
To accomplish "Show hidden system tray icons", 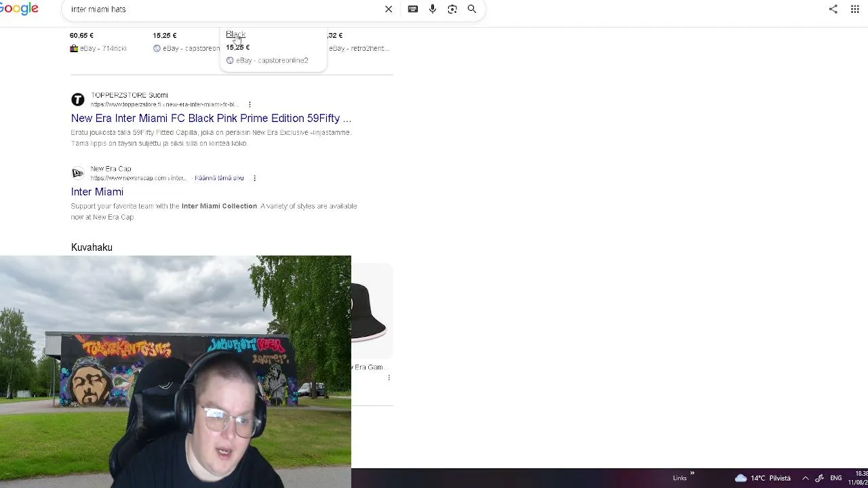I will point(806,478).
